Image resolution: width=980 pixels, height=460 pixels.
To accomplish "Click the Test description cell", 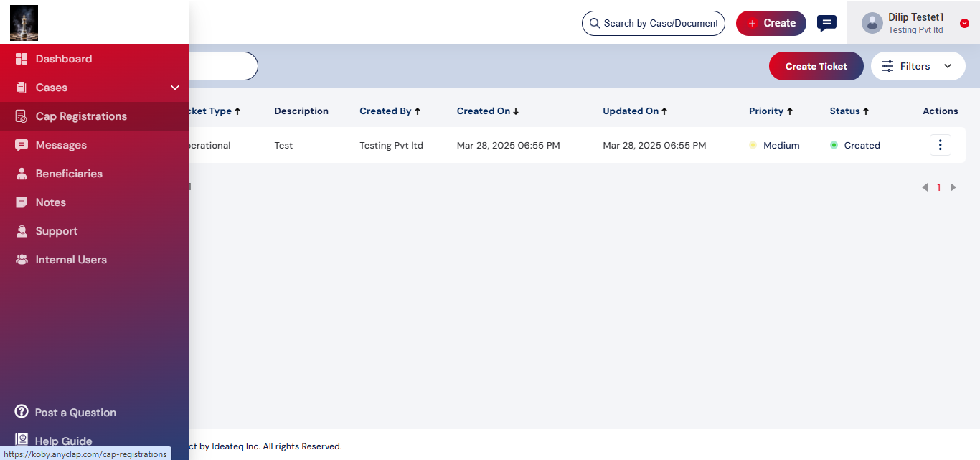I will pyautogui.click(x=283, y=145).
